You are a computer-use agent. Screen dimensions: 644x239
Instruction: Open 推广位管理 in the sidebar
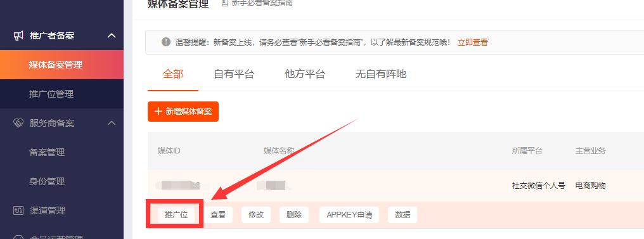pyautogui.click(x=61, y=94)
